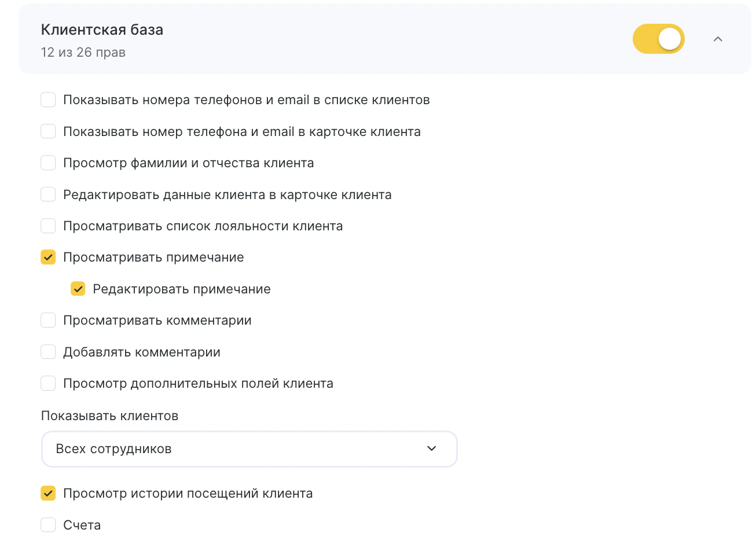Viewport: 756px width, 544px height.
Task: Enable Просмотр фамилии и отчества клиента
Action: (x=48, y=163)
